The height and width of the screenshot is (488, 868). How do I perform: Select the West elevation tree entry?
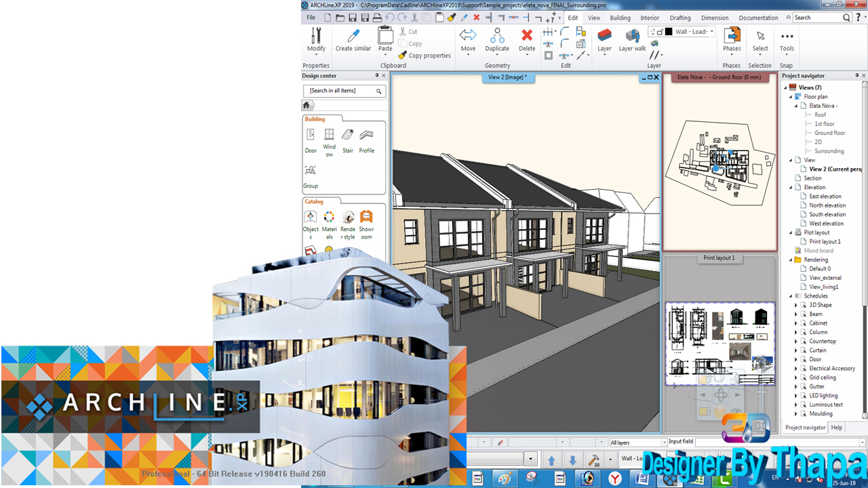coord(826,224)
